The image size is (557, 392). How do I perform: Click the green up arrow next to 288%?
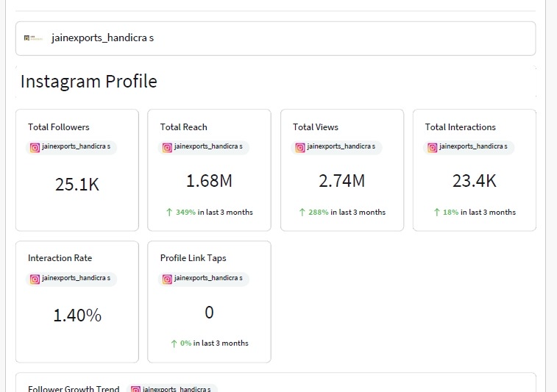(302, 213)
